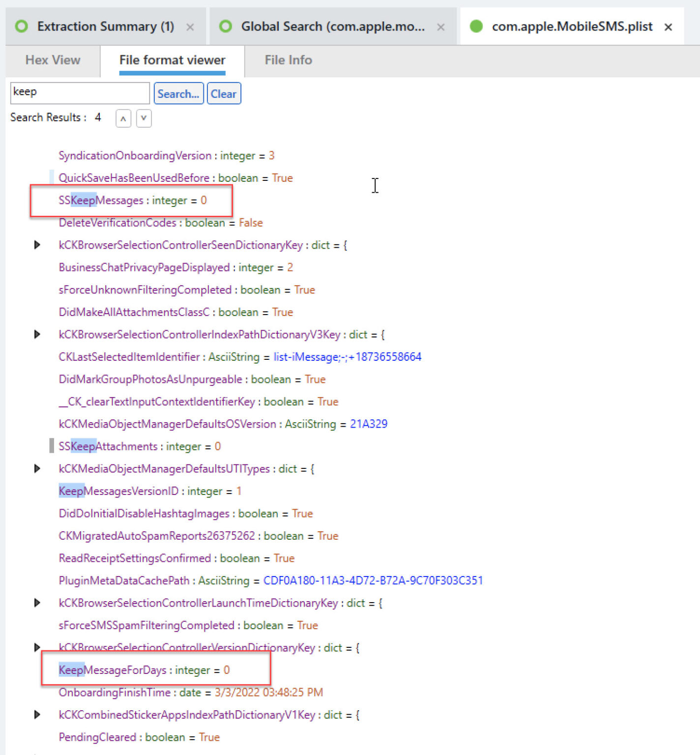Click the Search... button
Viewport: 700px width, 755px height.
click(x=178, y=93)
